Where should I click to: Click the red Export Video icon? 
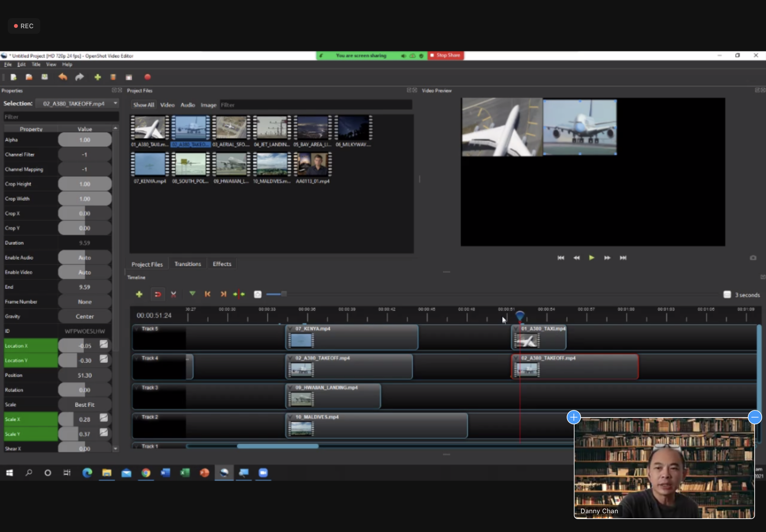click(x=147, y=77)
